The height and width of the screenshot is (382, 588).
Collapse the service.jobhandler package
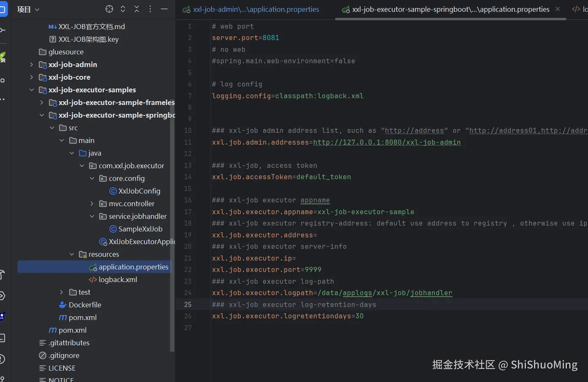click(92, 216)
